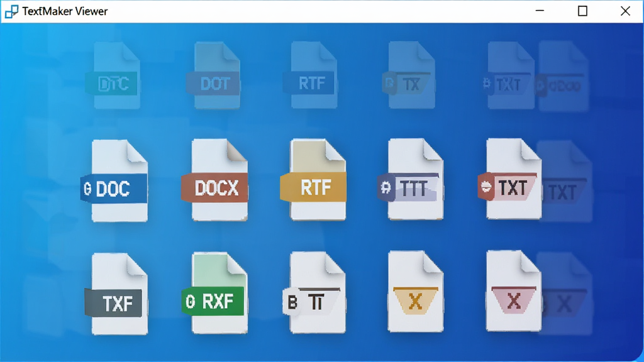Screen dimensions: 644x362
Task: Select the green RXF file icon
Action: 214,293
